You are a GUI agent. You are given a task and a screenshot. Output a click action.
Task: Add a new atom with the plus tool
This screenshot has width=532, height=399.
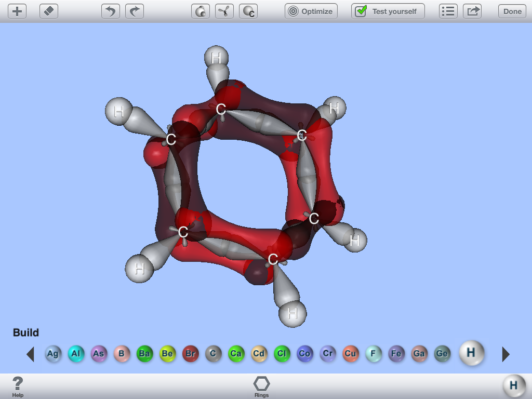17,11
